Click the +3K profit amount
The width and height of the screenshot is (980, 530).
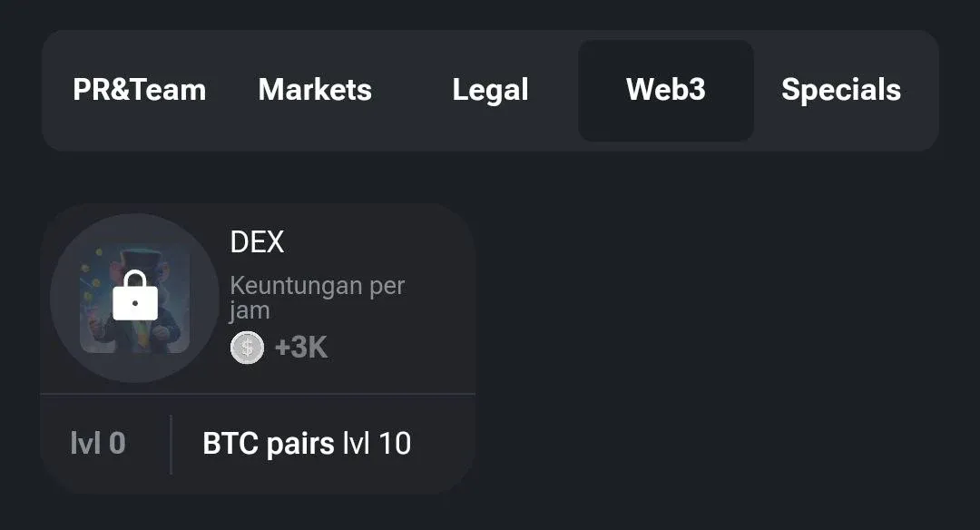pos(300,348)
